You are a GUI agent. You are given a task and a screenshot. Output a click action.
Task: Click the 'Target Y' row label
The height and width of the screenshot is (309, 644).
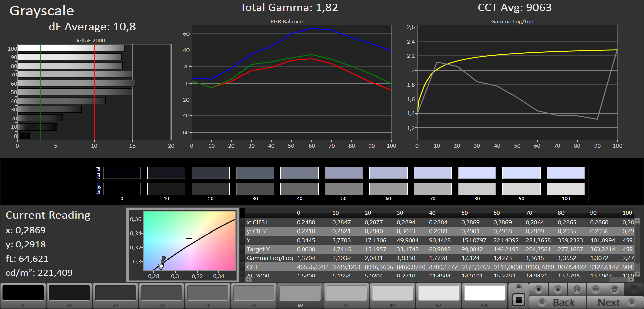(258, 249)
